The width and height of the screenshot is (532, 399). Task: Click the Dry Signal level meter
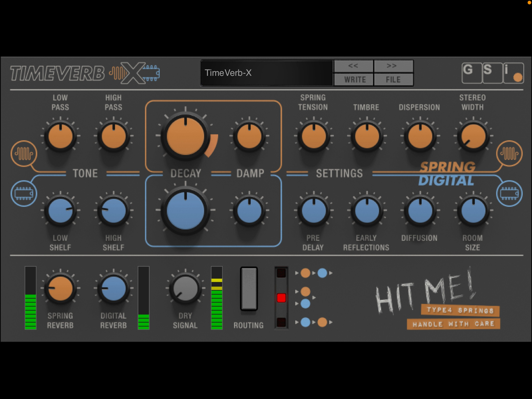click(217, 298)
